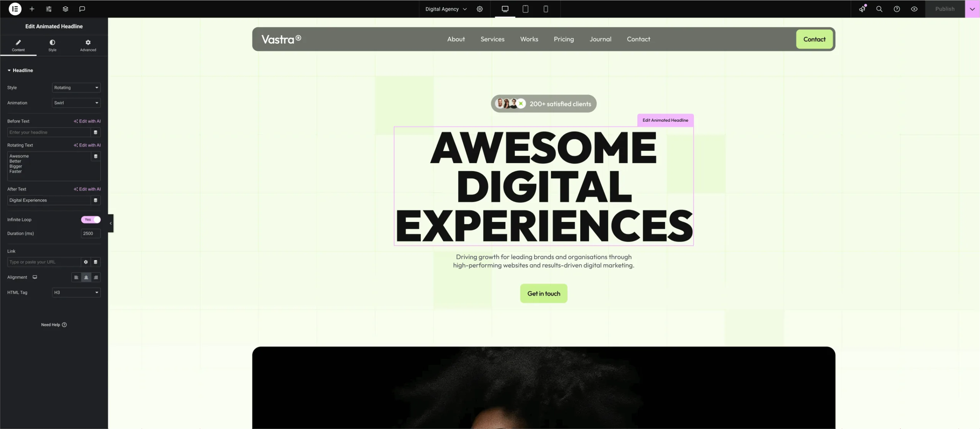This screenshot has height=429, width=980.
Task: Click the Elementor logo icon
Action: click(x=15, y=9)
